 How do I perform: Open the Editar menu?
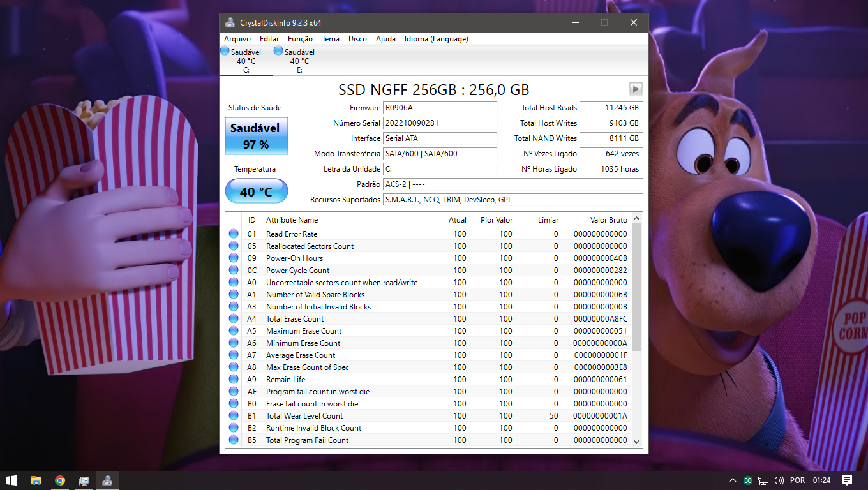pos(269,39)
